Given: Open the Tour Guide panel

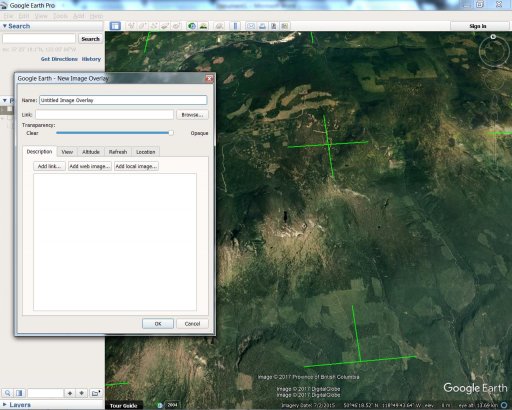Looking at the screenshot, I should point(124,405).
